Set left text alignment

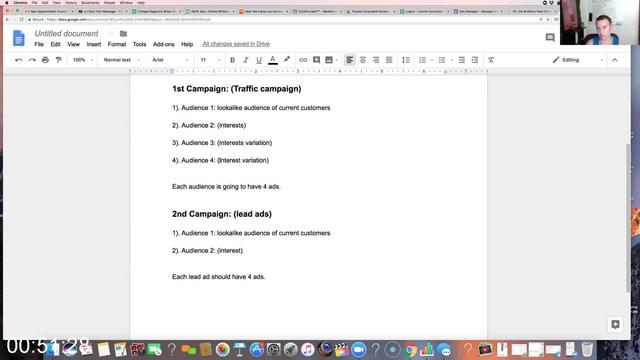point(349,60)
